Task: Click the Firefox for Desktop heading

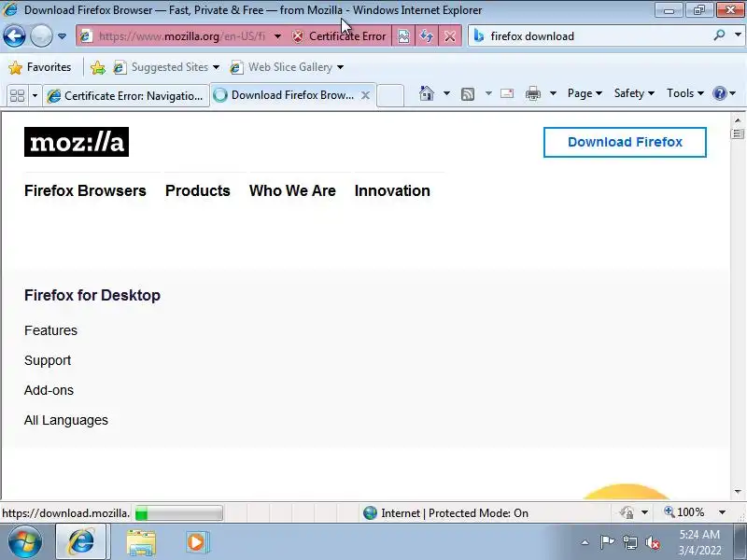Action: pos(92,295)
